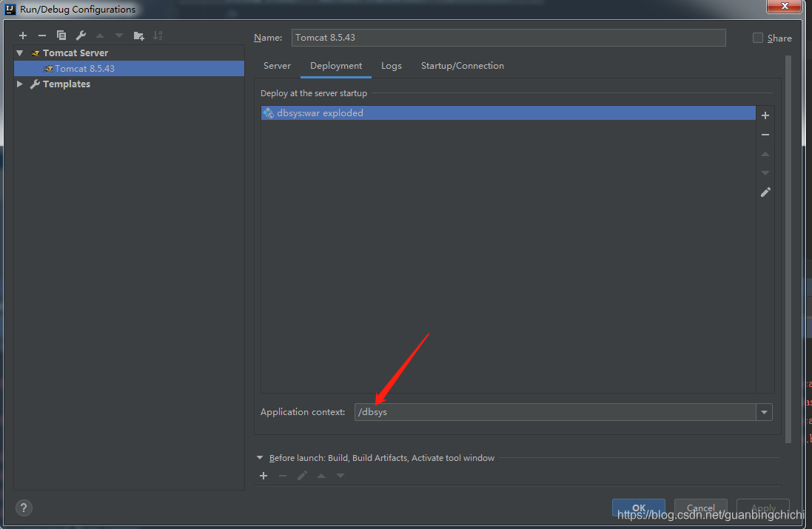Add deployment artifact plus button
Screen dimensions: 812x529
coord(765,115)
